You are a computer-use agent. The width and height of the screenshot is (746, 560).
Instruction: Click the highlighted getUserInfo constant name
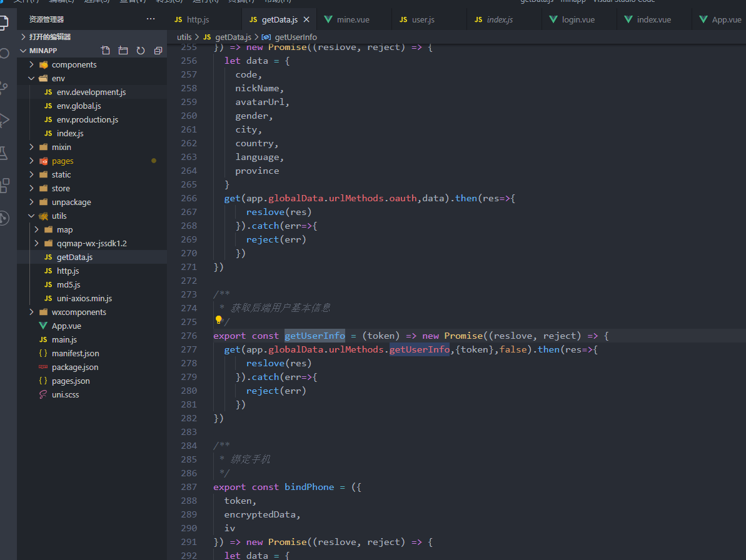pyautogui.click(x=315, y=336)
